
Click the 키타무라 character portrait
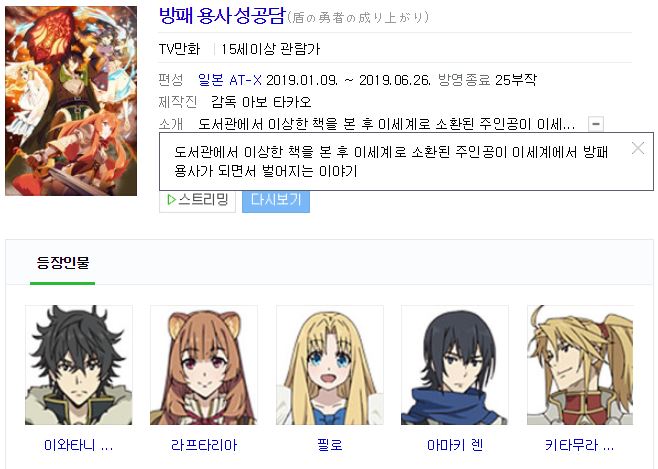[580, 365]
